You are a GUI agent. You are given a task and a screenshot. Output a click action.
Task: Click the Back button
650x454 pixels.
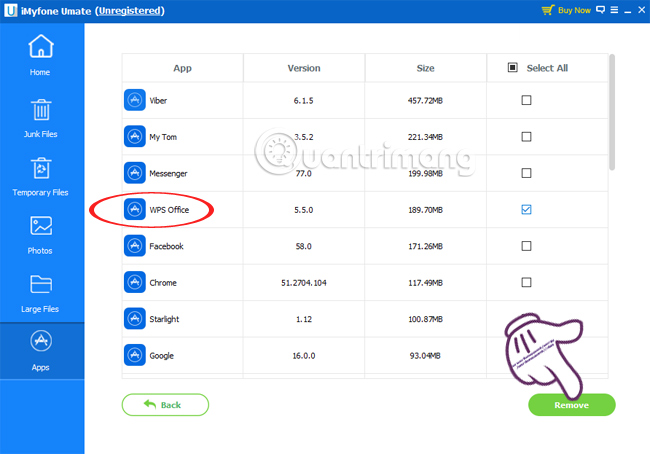click(165, 404)
